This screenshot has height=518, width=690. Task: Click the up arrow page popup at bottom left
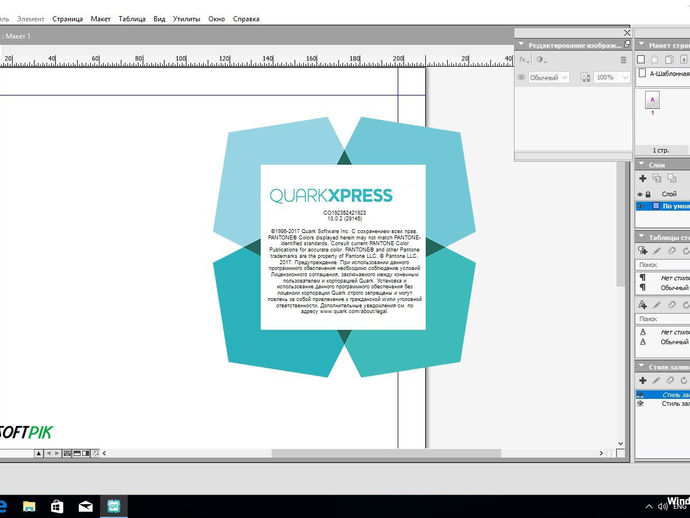tap(39, 453)
